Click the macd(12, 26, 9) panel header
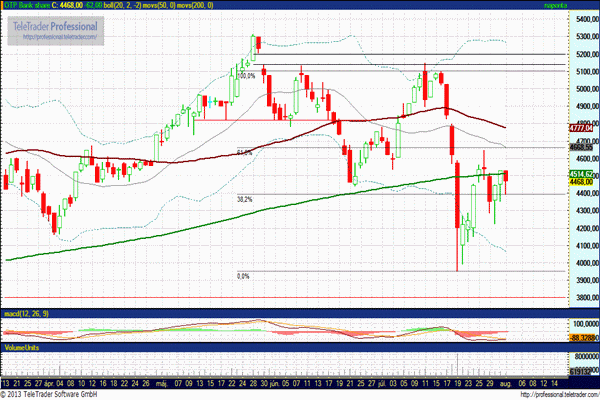600x400 pixels. [x=23, y=315]
